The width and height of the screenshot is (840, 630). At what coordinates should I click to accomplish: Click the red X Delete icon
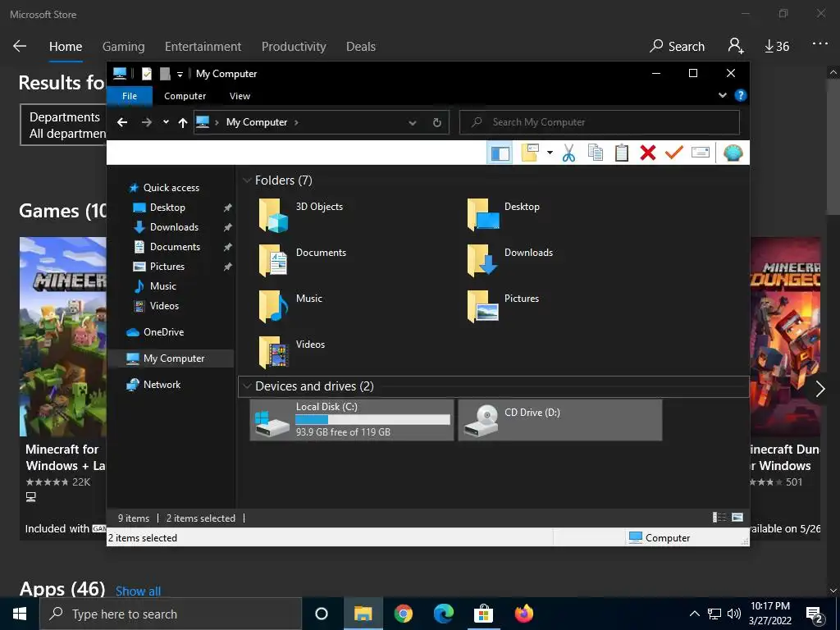(x=648, y=153)
